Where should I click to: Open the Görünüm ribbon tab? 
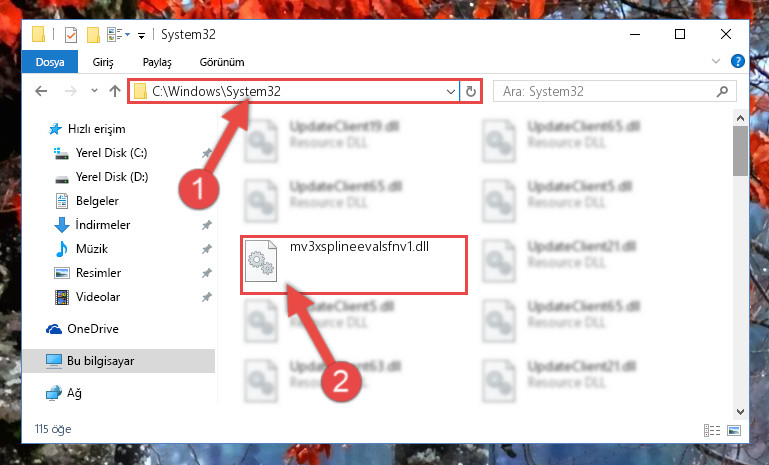pos(222,62)
